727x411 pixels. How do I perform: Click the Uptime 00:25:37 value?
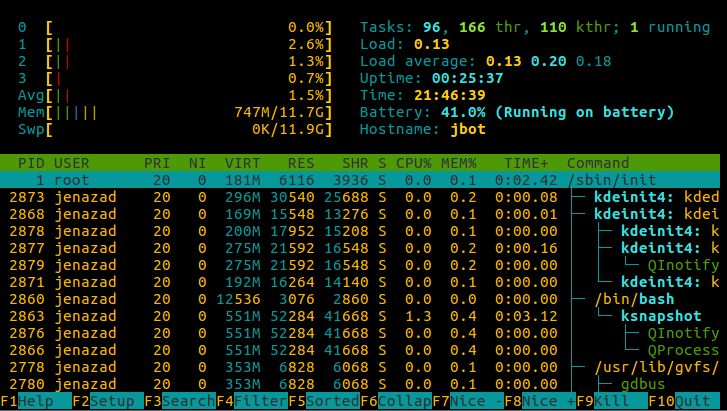tap(468, 78)
